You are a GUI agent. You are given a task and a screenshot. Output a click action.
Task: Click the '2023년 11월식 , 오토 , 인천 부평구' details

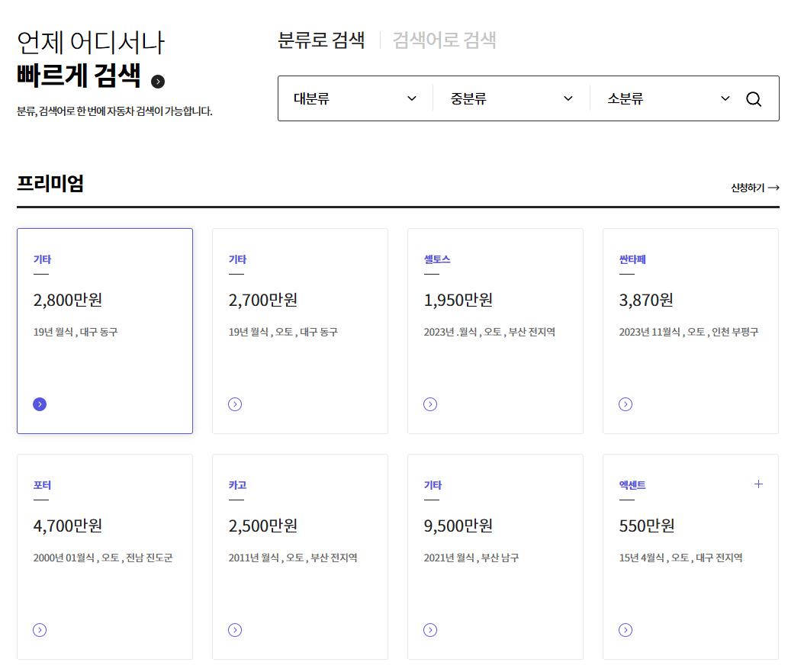tap(689, 332)
